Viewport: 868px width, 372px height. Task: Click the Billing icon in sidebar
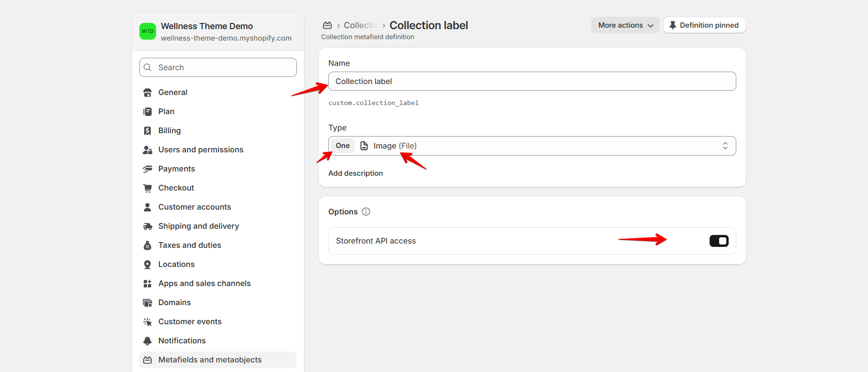point(147,131)
